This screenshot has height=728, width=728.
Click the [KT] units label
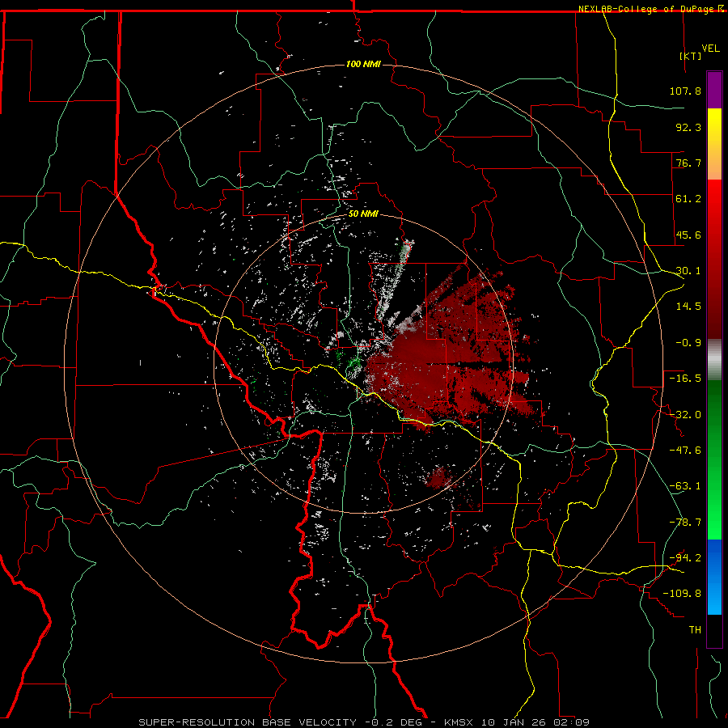click(691, 56)
